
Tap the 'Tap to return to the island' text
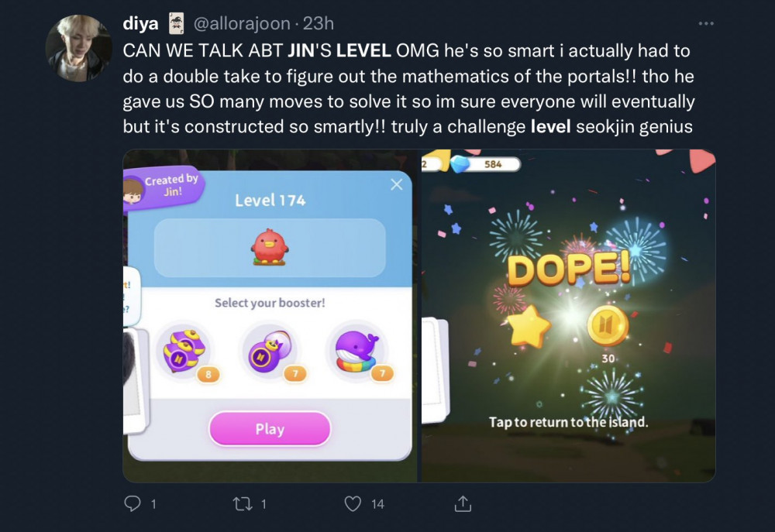[x=568, y=422]
